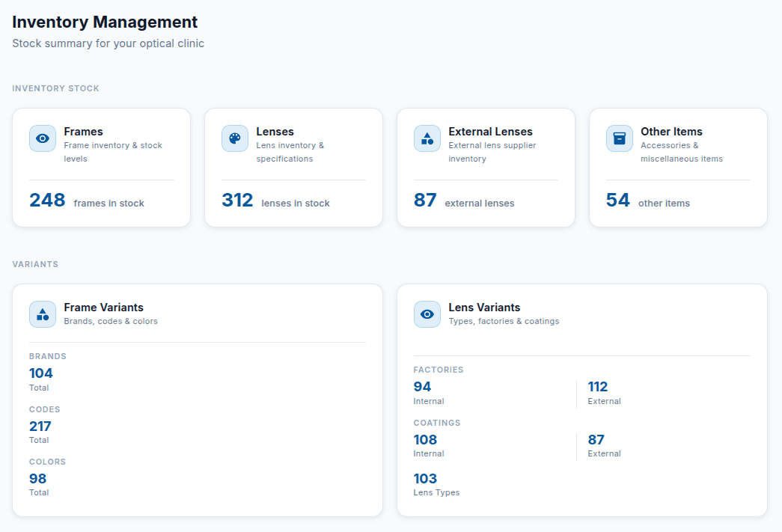782x532 pixels.
Task: Click 'Stock summary for your optical clinic' subtitle
Action: 109,43
